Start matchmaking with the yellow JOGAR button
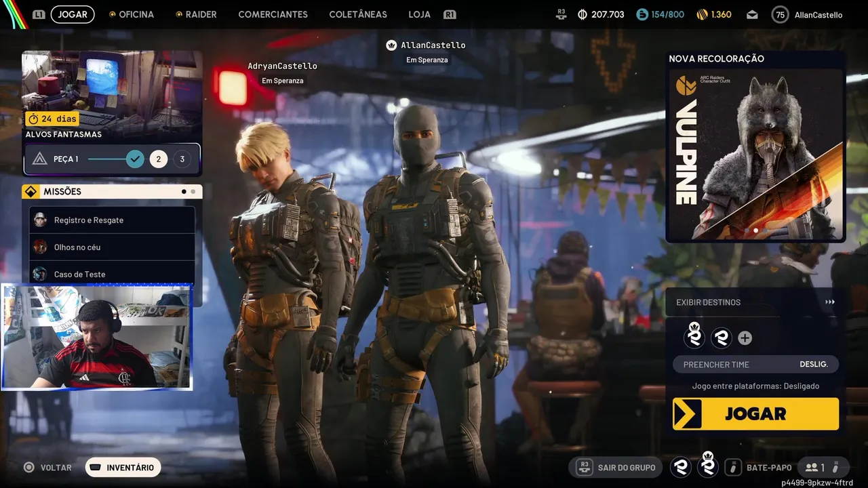 tap(755, 413)
